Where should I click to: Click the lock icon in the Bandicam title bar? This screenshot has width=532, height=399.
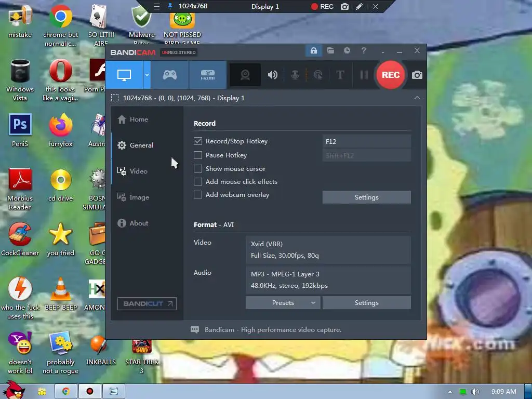[x=313, y=51]
